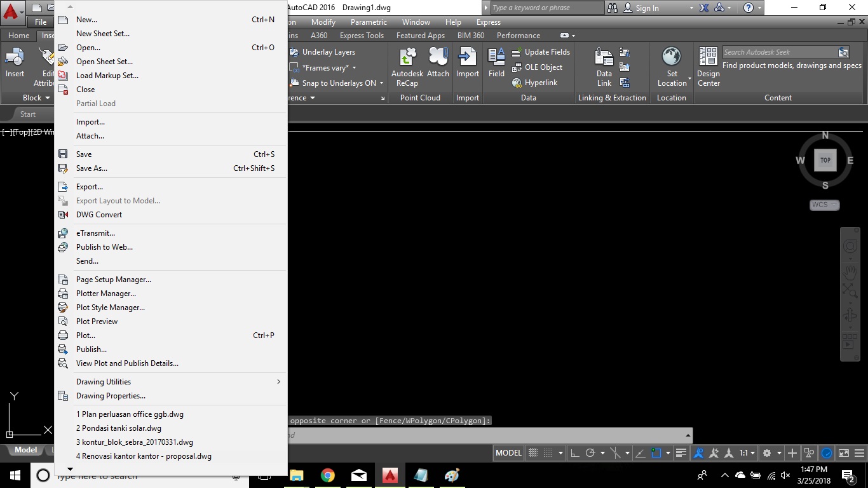Insert a Field from Data panel
This screenshot has width=868, height=488.
496,62
